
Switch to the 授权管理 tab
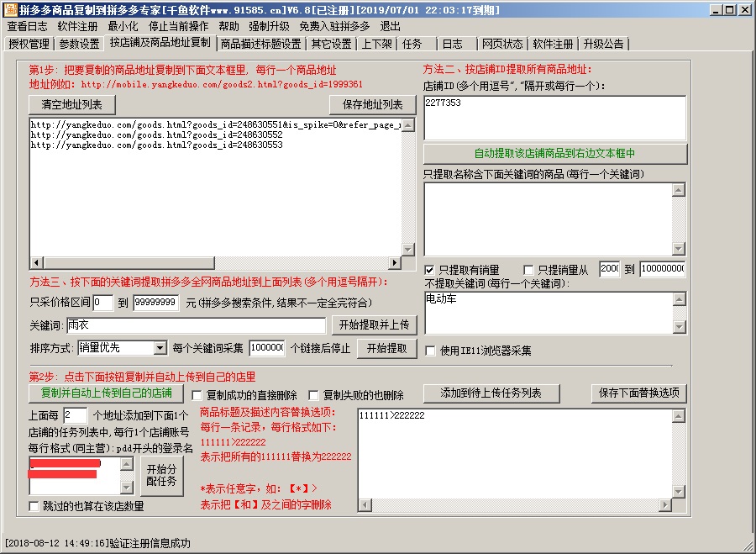(29, 44)
